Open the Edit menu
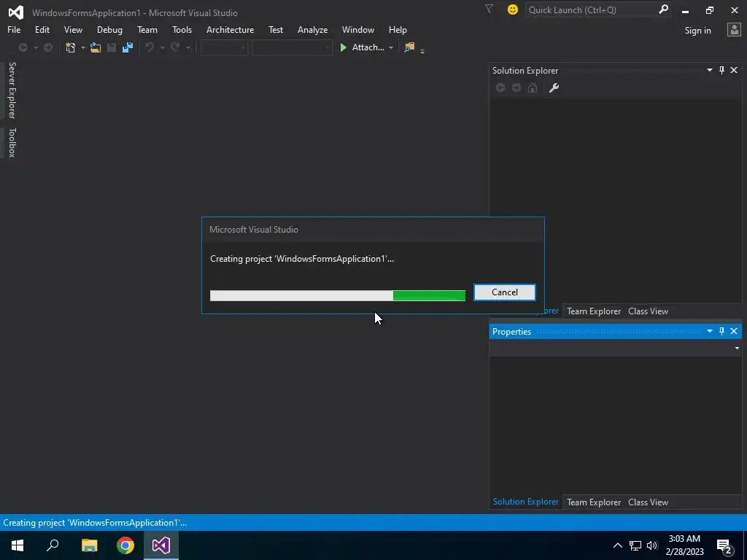747x560 pixels. pos(42,29)
